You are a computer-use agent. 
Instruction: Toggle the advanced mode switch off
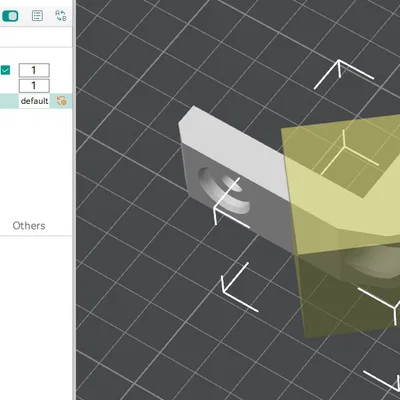tap(10, 16)
